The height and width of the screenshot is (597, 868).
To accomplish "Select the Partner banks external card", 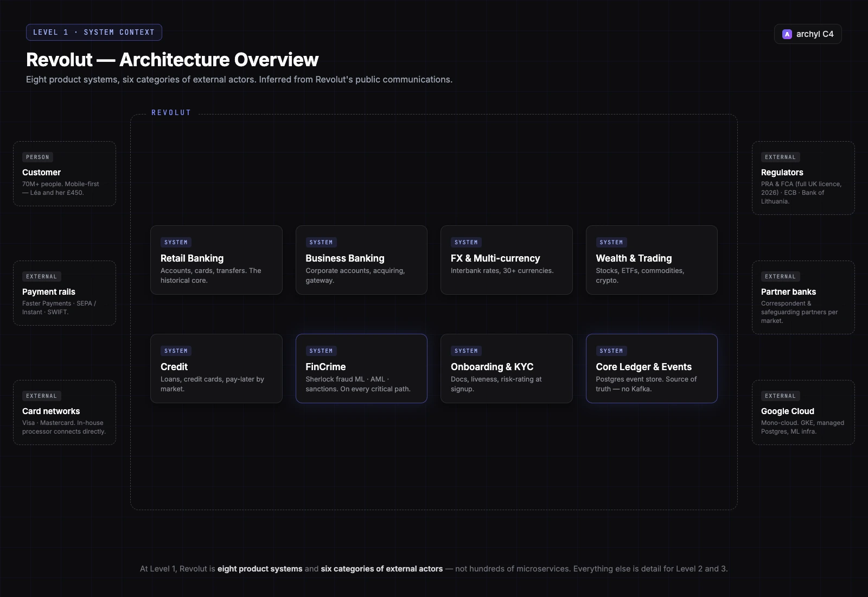I will pos(803,297).
